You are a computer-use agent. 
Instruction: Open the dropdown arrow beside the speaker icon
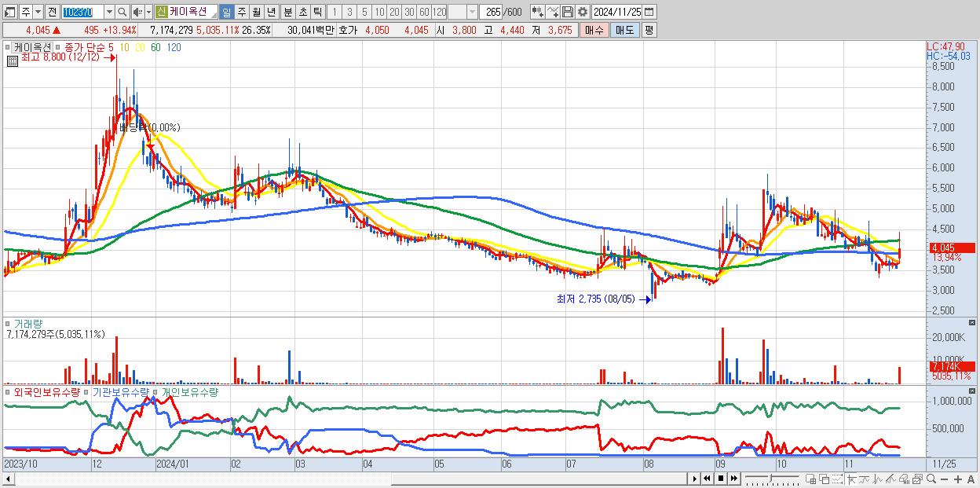[148, 12]
